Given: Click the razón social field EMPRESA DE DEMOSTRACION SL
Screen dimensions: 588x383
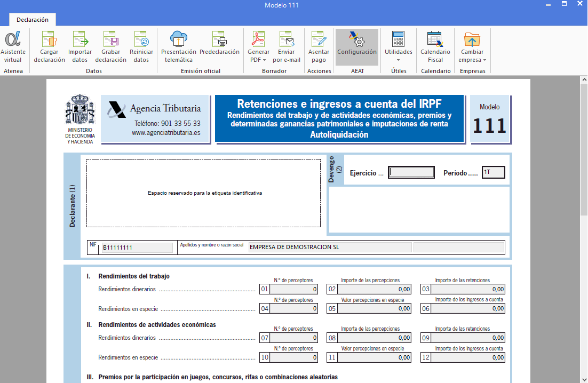Looking at the screenshot, I should coord(330,247).
